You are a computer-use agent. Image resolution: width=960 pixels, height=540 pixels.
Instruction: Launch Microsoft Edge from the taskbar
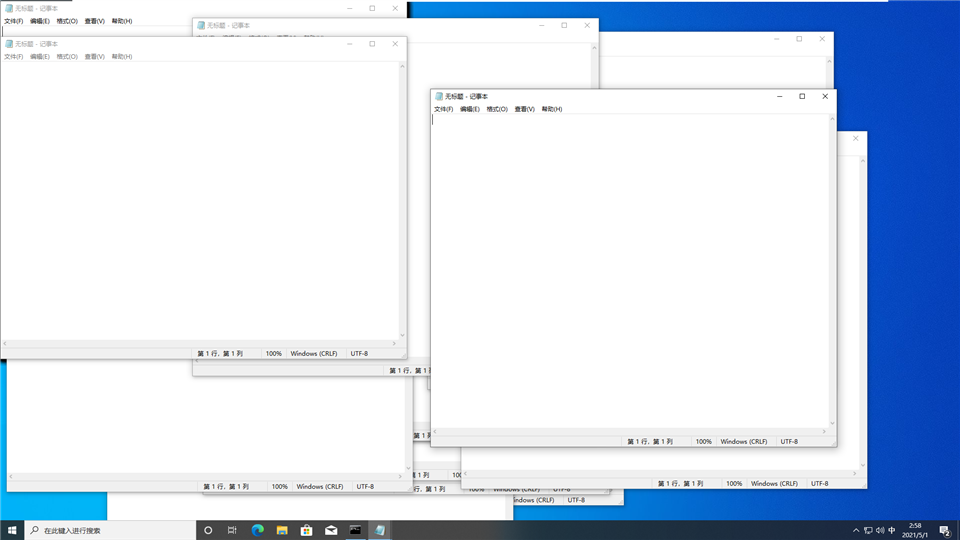click(x=257, y=530)
